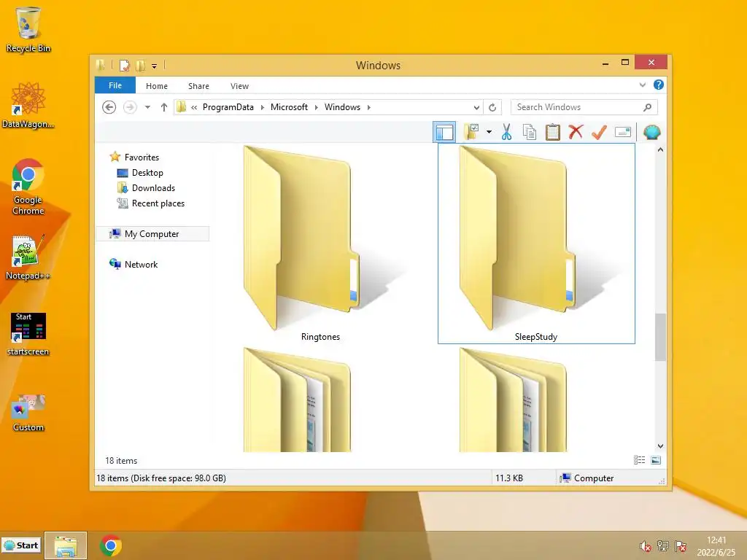747x560 pixels.
Task: Open the dropdown beside folder options icon
Action: (489, 132)
